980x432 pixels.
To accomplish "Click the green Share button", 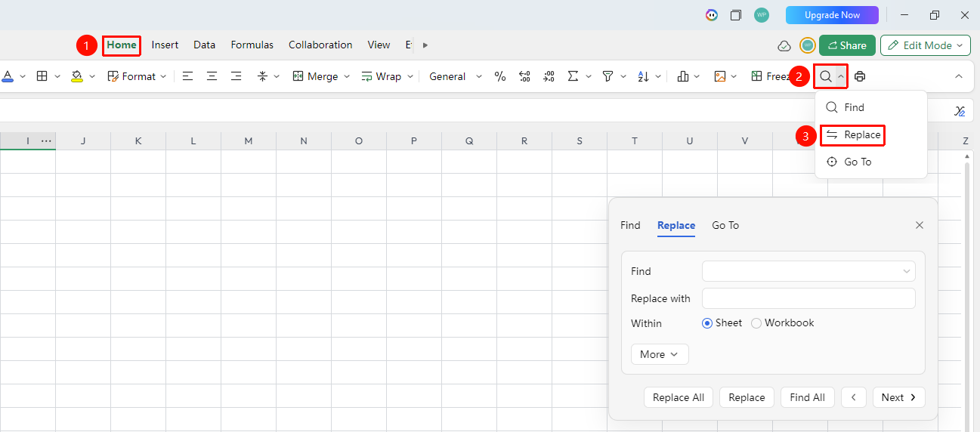I will [847, 45].
